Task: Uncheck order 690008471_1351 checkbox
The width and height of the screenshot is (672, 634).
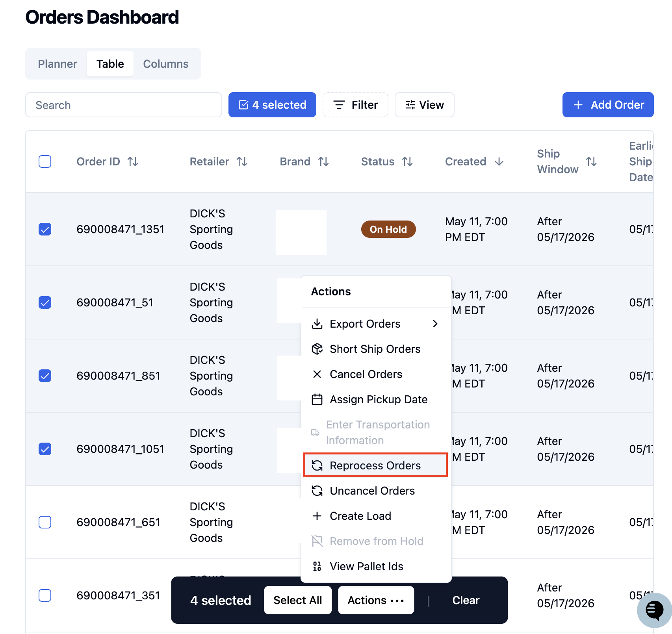Action: tap(45, 229)
